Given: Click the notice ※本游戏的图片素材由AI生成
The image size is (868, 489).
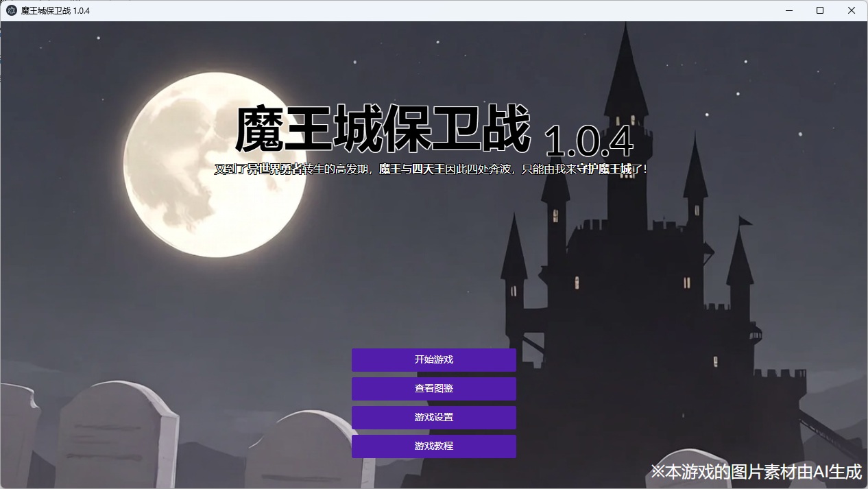Looking at the screenshot, I should pos(756,472).
